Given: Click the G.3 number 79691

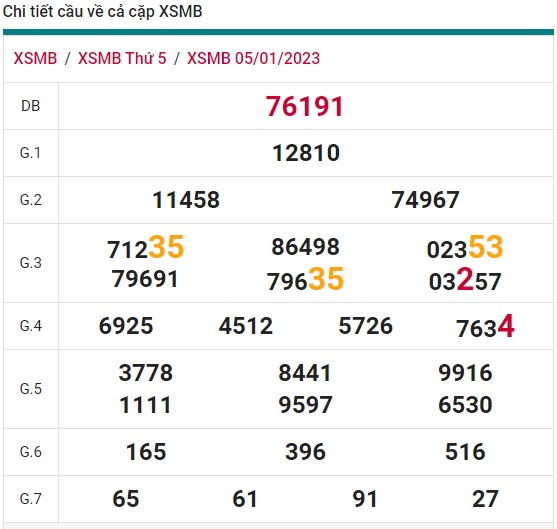Looking at the screenshot, I should tap(145, 279).
